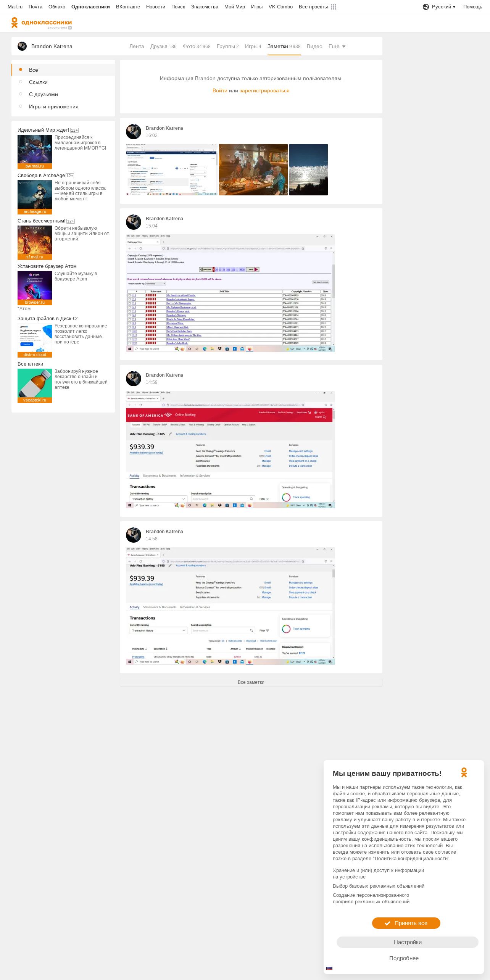
Task: Click the Все заметки button
Action: tap(251, 682)
